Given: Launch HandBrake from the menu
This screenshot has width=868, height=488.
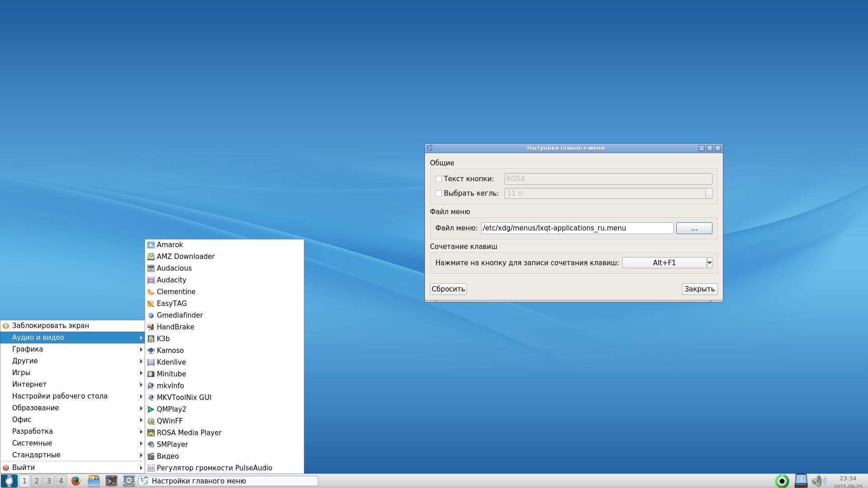Looking at the screenshot, I should (x=175, y=327).
